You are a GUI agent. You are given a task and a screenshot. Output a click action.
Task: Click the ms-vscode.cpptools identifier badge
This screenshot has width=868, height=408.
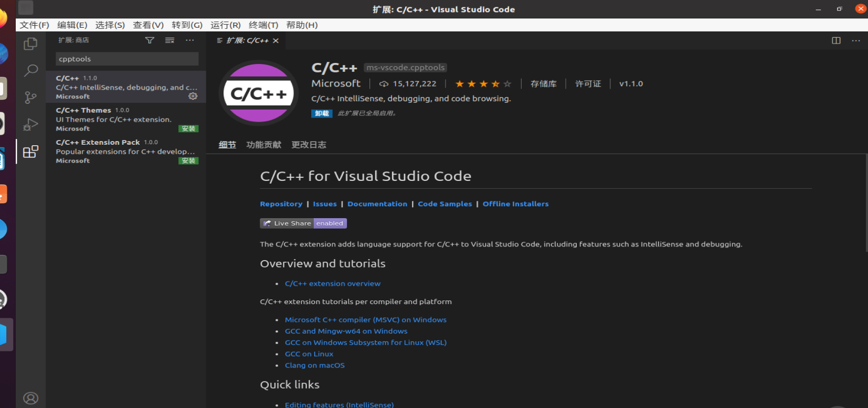pos(405,68)
